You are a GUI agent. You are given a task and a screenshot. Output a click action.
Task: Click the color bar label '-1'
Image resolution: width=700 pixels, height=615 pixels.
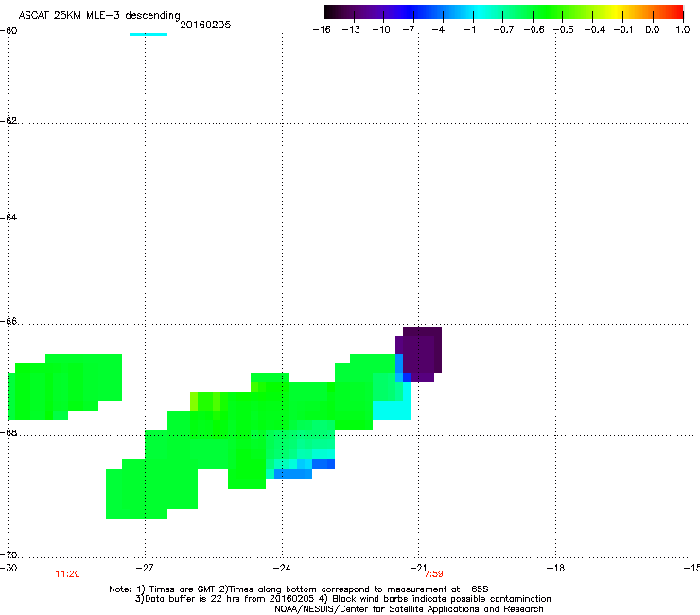tap(469, 30)
